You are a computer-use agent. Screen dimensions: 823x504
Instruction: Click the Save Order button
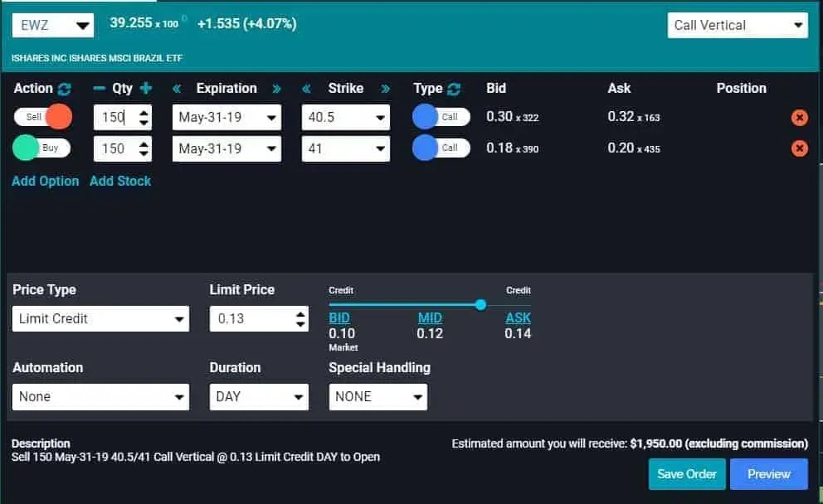686,473
